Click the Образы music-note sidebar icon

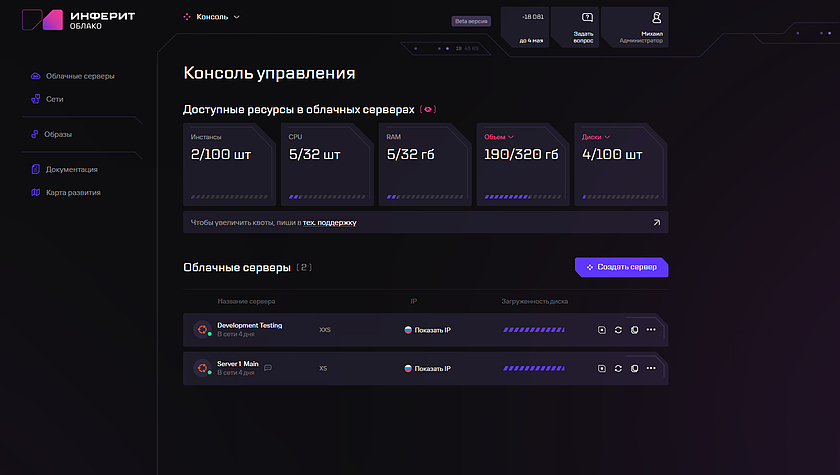pyautogui.click(x=35, y=134)
